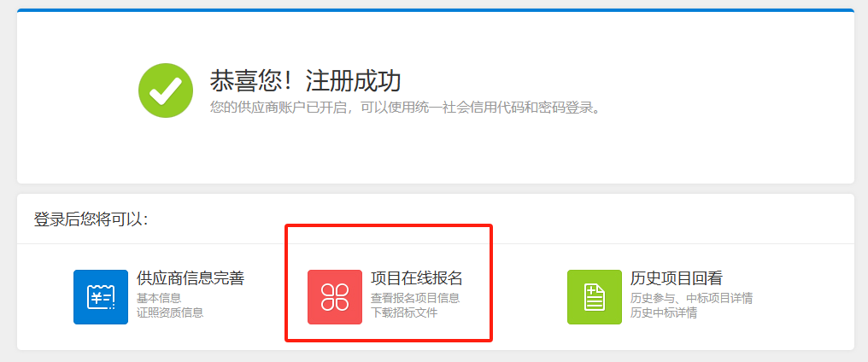Click the 基本信息 sub-item
The height and width of the screenshot is (362, 868).
(x=159, y=298)
